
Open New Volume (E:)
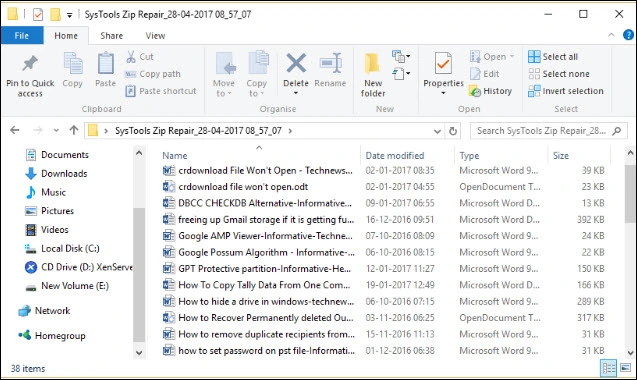67,286
